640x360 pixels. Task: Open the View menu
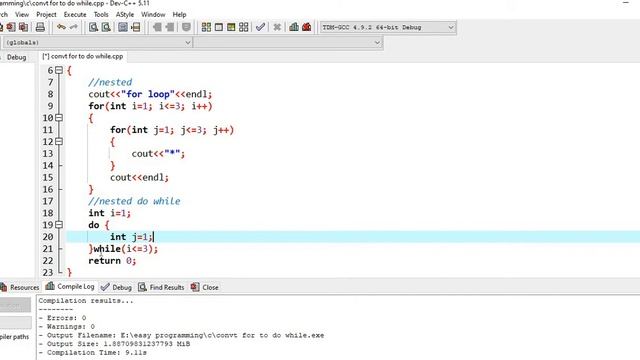click(x=22, y=14)
